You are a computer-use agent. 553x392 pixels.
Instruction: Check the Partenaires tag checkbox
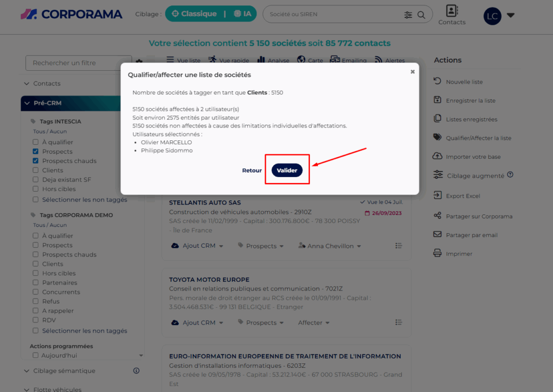pos(36,282)
